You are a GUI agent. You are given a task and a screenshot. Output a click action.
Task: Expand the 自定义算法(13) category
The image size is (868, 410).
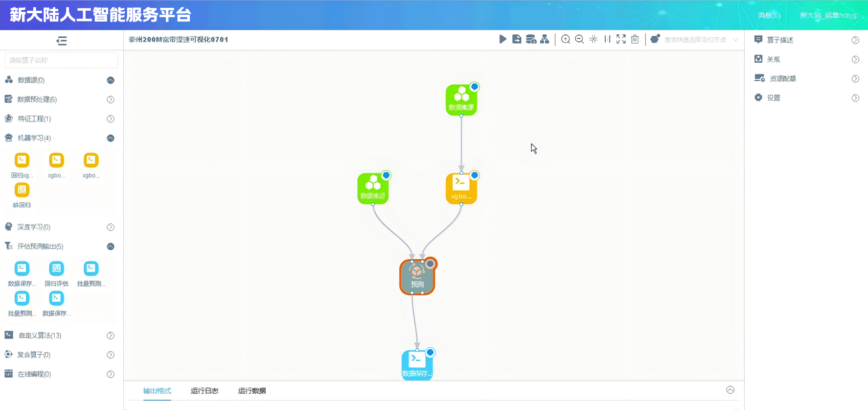(x=111, y=336)
